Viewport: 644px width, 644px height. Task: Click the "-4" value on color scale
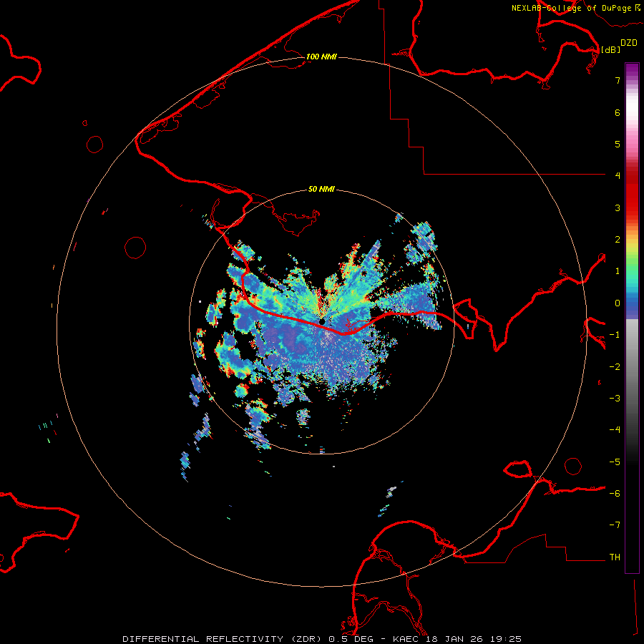click(615, 430)
